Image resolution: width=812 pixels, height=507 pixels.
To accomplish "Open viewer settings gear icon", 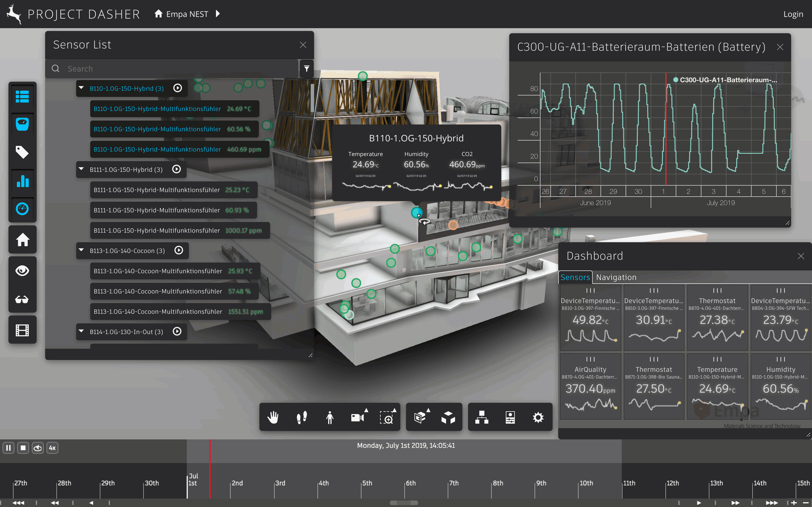I will (x=538, y=417).
